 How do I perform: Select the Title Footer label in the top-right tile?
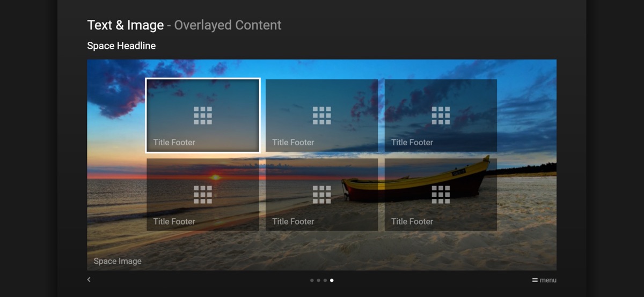point(412,143)
